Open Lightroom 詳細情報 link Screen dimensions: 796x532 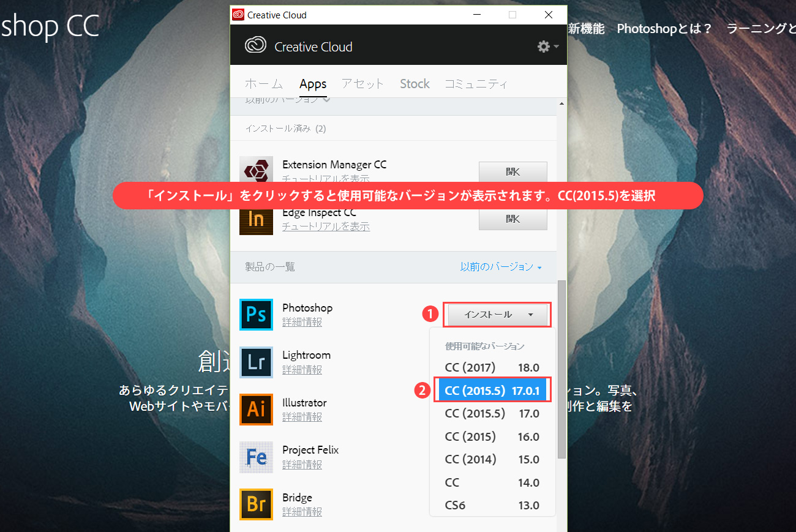pyautogui.click(x=302, y=370)
